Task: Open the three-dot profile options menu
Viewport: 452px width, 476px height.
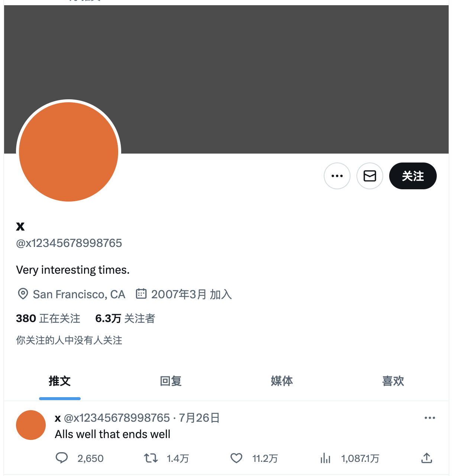Action: point(337,176)
